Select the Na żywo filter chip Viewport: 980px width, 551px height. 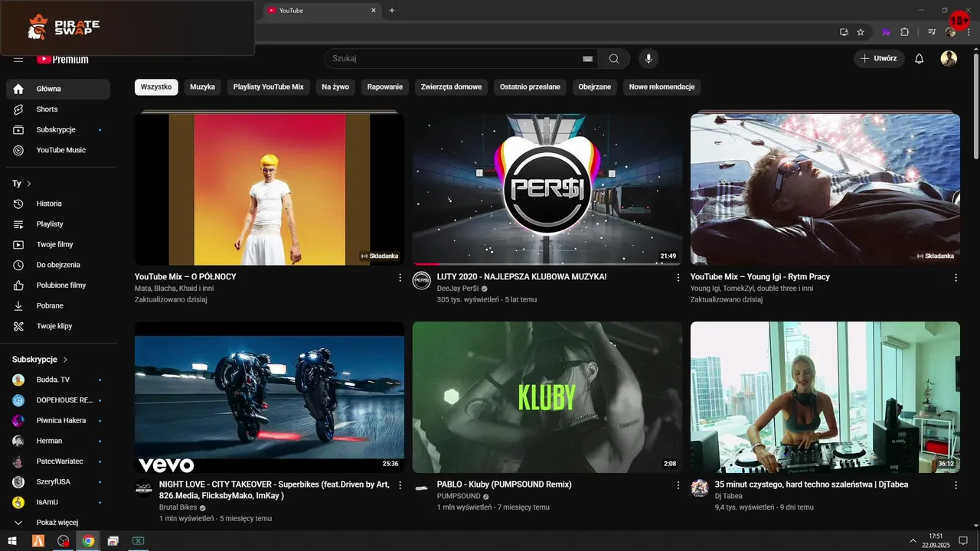(335, 87)
